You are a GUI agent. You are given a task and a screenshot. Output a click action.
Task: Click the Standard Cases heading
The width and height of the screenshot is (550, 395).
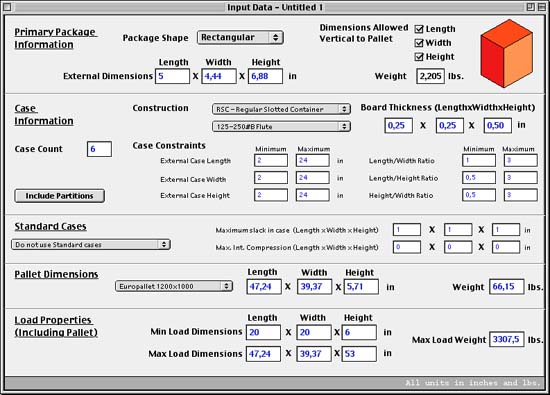point(50,227)
